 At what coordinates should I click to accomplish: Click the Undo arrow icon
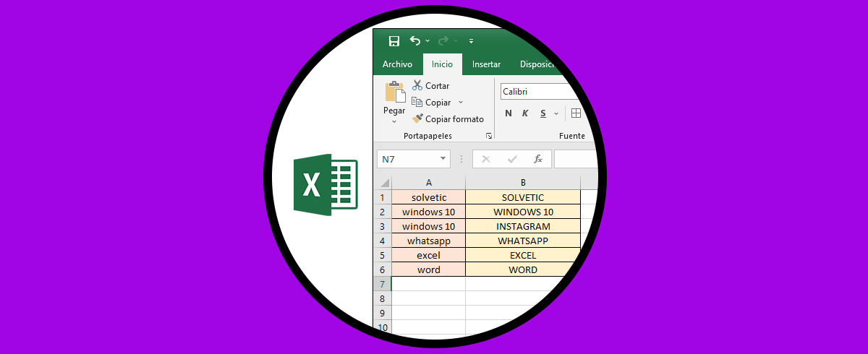(x=415, y=40)
